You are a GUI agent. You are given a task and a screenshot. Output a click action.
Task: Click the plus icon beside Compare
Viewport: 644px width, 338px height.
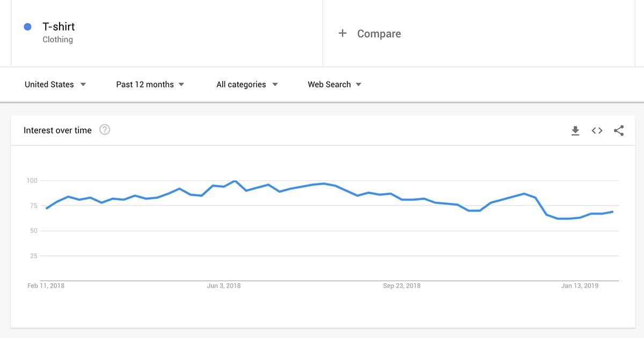[342, 33]
